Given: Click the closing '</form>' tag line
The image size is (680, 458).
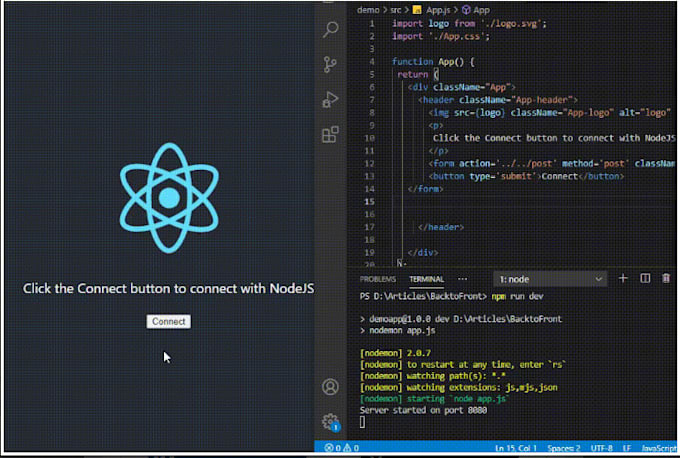Looking at the screenshot, I should point(425,189).
